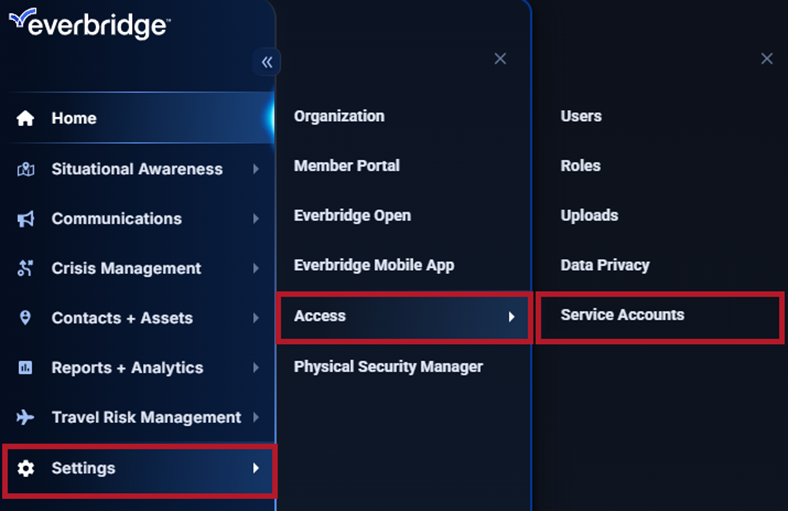This screenshot has height=511, width=788.
Task: Expand the Access submenu arrow
Action: point(511,316)
